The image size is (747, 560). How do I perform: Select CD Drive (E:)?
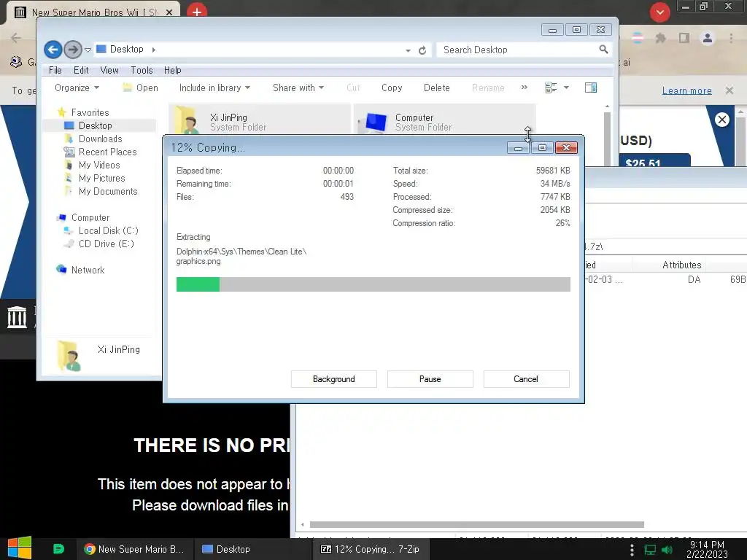(107, 244)
